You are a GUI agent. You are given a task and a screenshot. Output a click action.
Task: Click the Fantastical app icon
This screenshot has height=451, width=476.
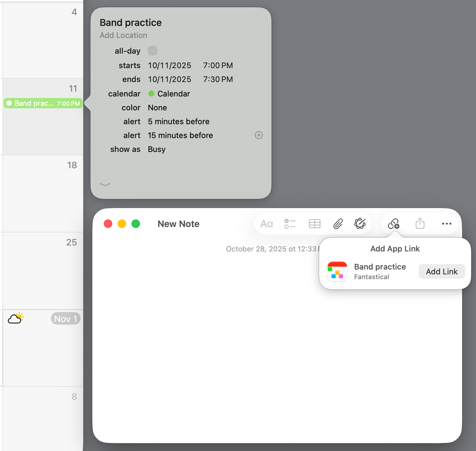[337, 271]
